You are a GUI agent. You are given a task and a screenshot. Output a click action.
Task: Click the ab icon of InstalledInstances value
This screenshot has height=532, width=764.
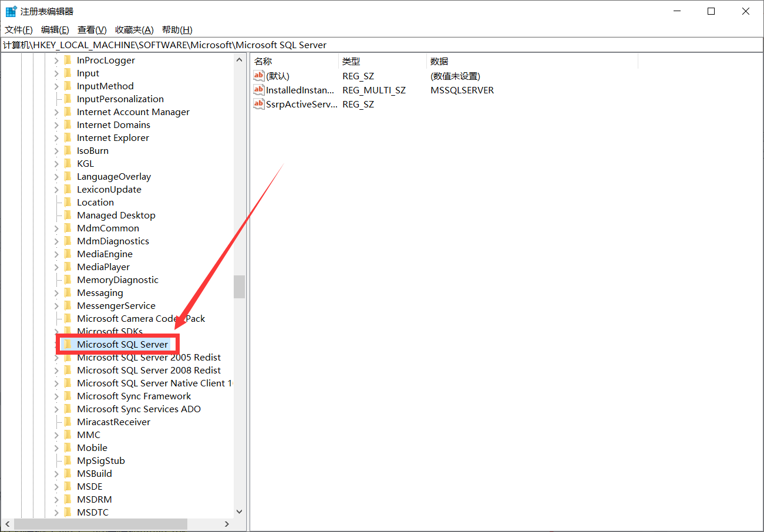click(x=259, y=90)
